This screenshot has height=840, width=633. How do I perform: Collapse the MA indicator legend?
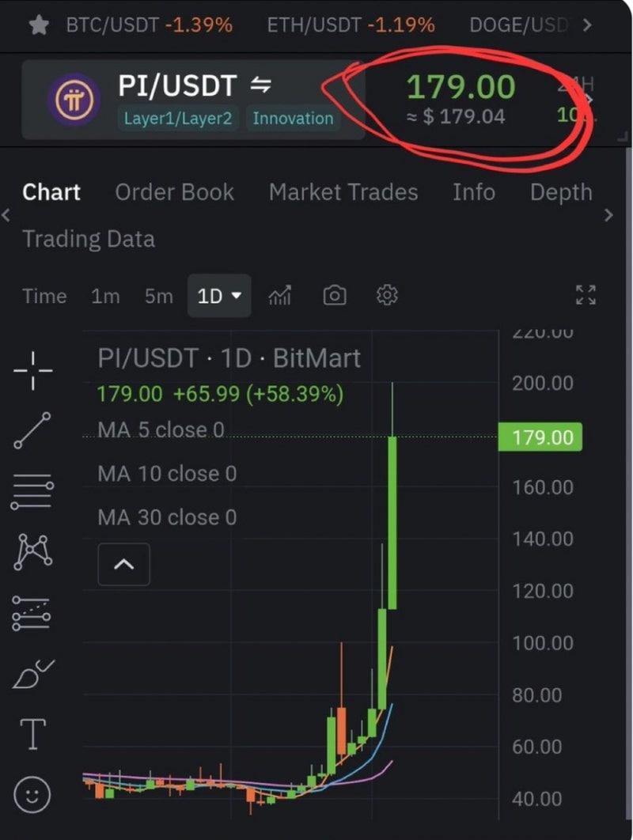coord(123,565)
